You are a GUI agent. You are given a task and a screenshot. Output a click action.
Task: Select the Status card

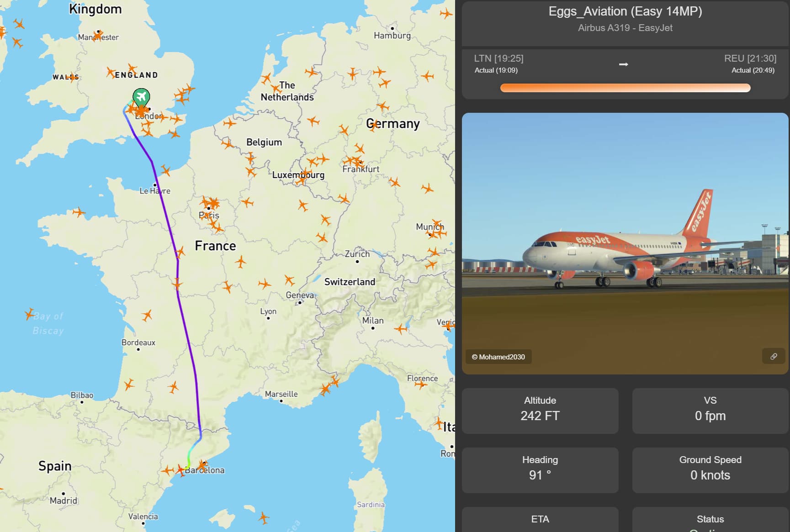click(x=710, y=520)
